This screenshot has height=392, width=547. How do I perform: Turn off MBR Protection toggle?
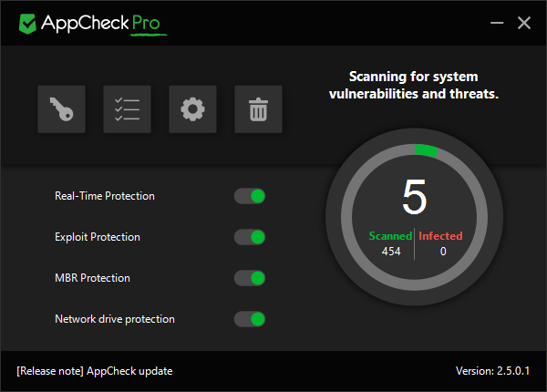click(250, 278)
